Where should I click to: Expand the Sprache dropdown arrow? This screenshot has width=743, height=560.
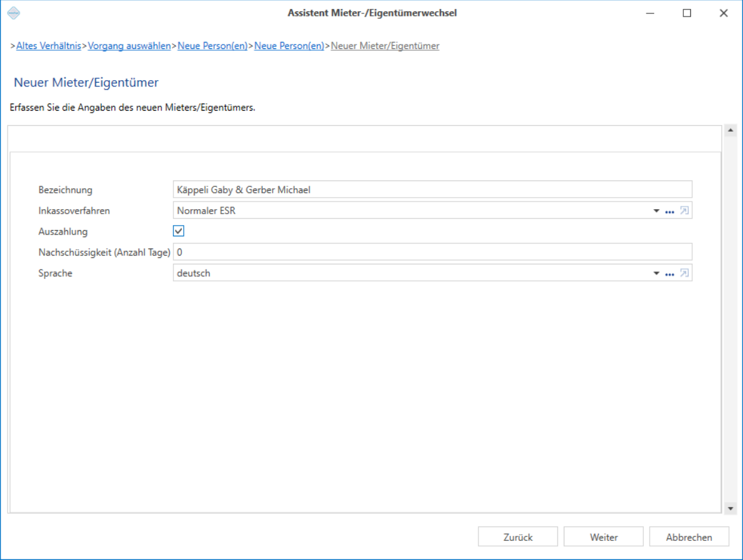657,273
